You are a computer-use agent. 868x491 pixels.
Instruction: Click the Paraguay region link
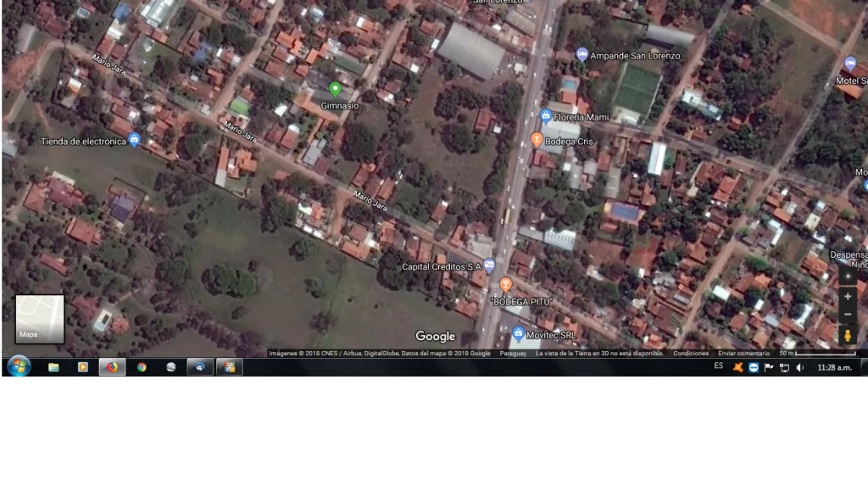tap(513, 353)
